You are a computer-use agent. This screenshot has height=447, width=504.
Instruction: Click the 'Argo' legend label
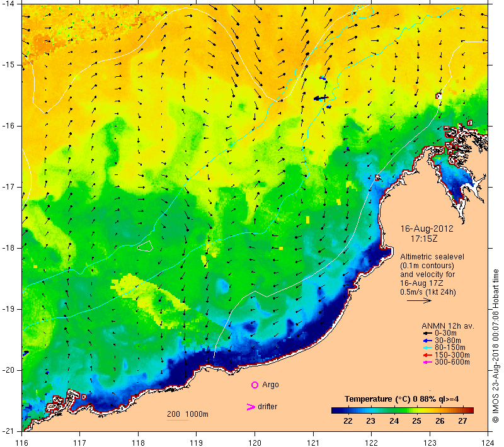pyautogui.click(x=270, y=385)
